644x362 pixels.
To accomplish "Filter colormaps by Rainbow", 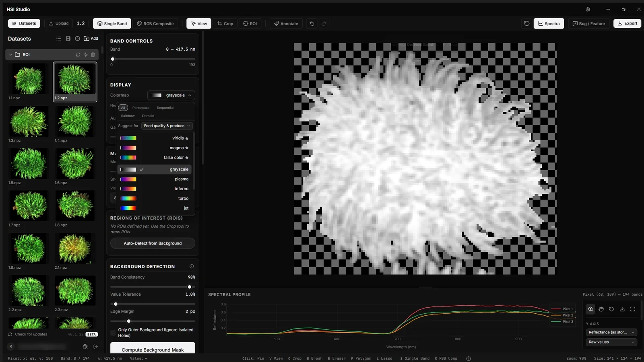I will tap(128, 116).
